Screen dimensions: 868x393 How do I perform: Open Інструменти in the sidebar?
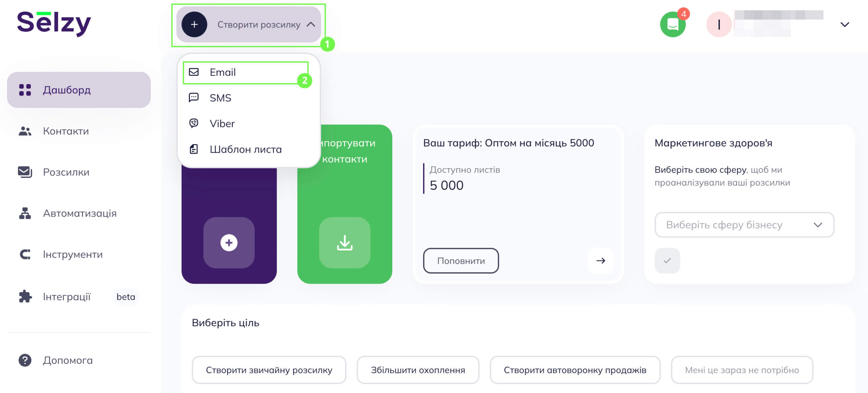tap(79, 254)
